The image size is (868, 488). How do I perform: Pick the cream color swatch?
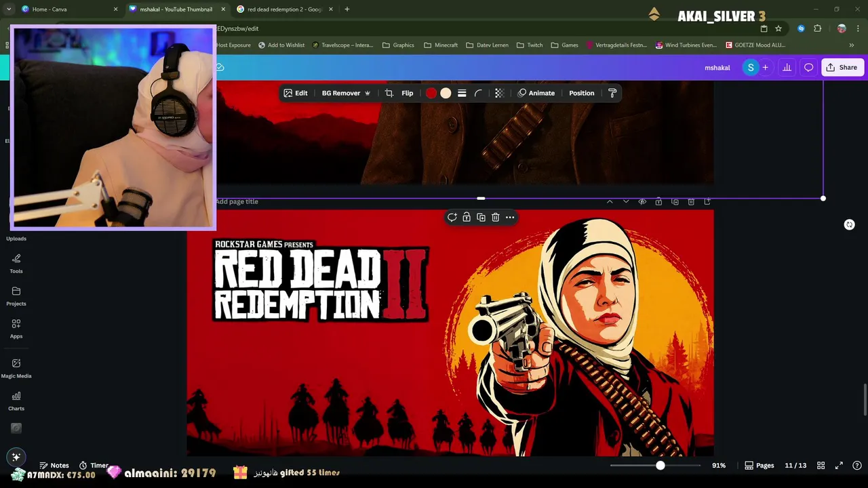[x=446, y=93]
